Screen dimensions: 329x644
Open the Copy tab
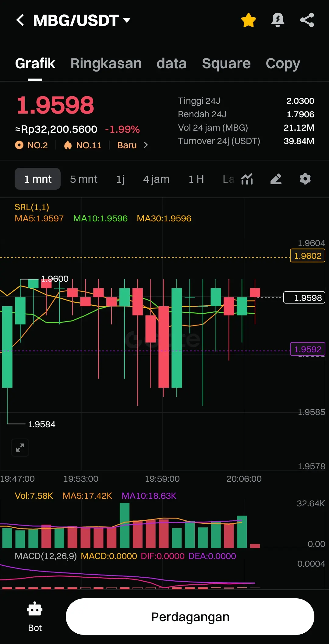(x=283, y=63)
